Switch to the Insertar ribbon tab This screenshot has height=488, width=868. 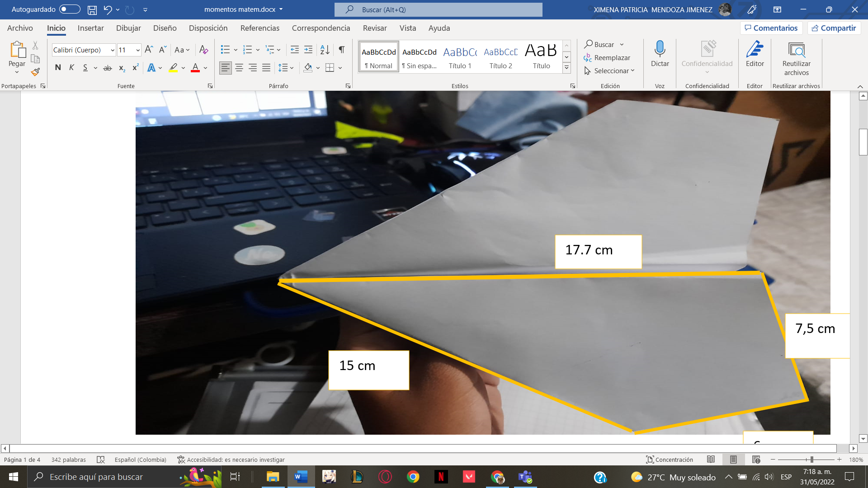click(90, 28)
